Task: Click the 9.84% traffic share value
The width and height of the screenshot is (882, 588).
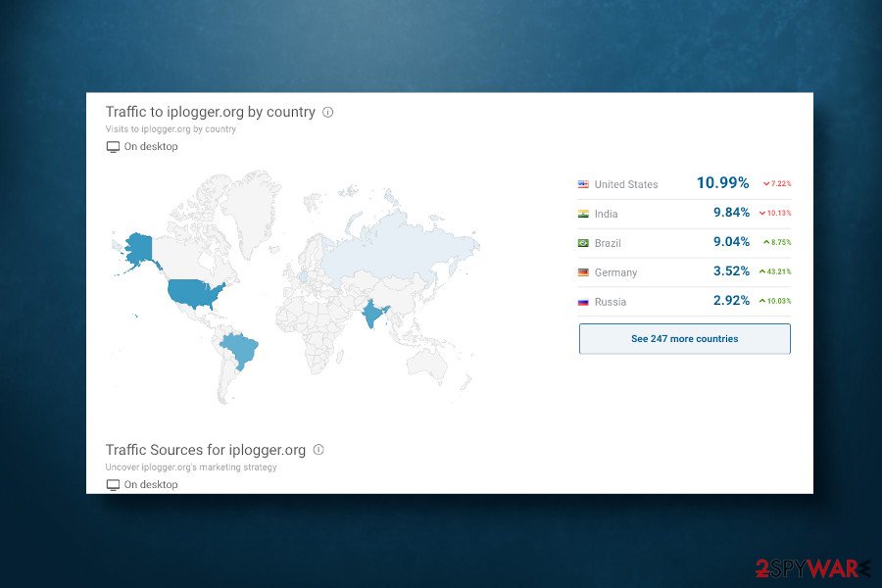Action: coord(731,213)
